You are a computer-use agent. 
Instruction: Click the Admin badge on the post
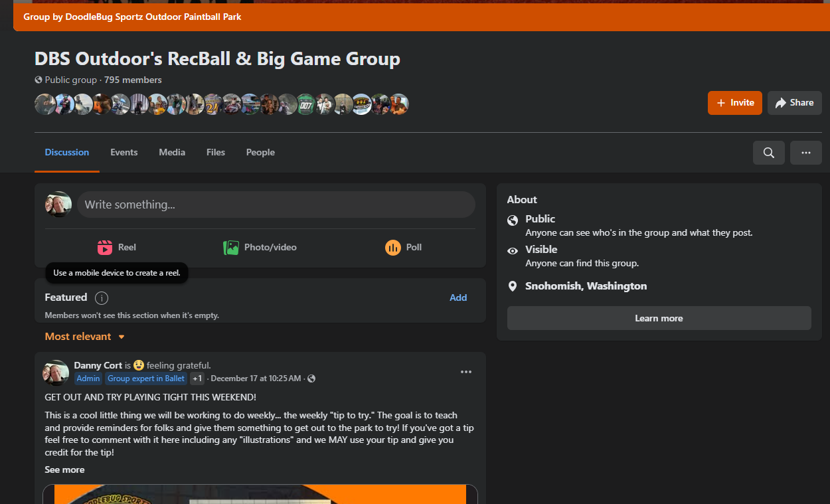click(x=88, y=378)
